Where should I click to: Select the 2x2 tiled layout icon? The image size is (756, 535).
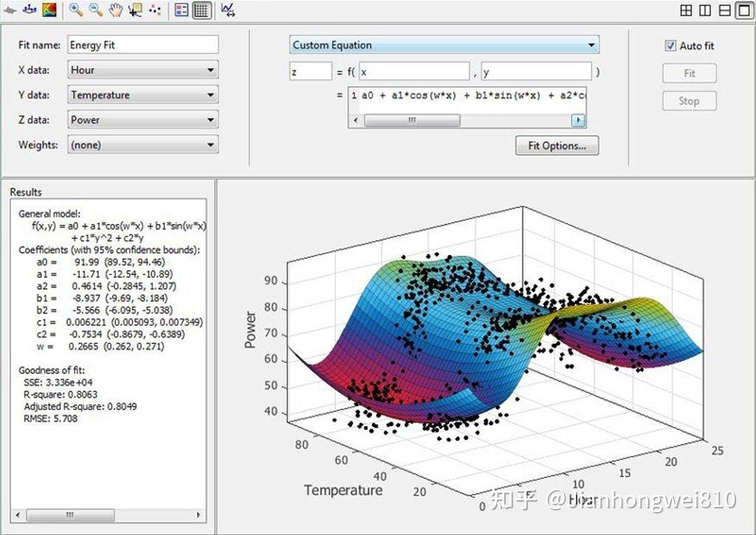[x=687, y=10]
